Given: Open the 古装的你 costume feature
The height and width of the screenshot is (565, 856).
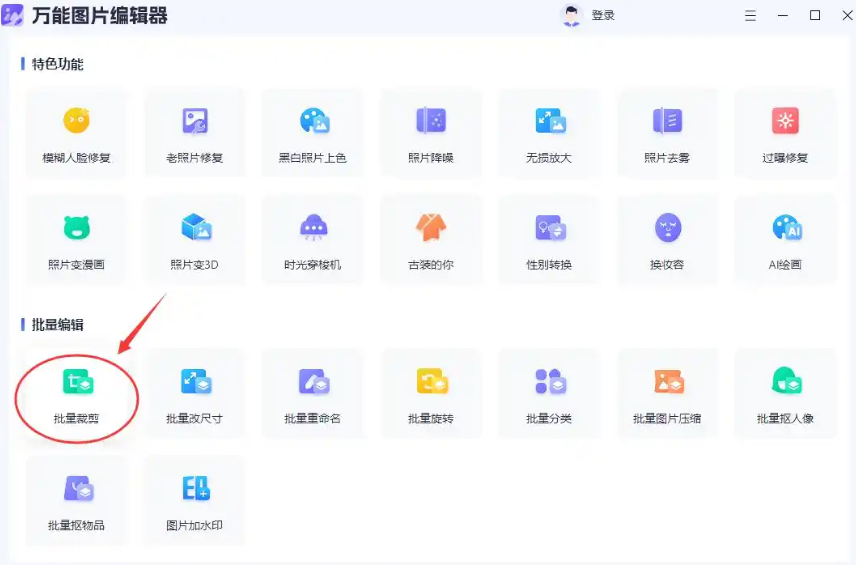Looking at the screenshot, I should (x=431, y=241).
